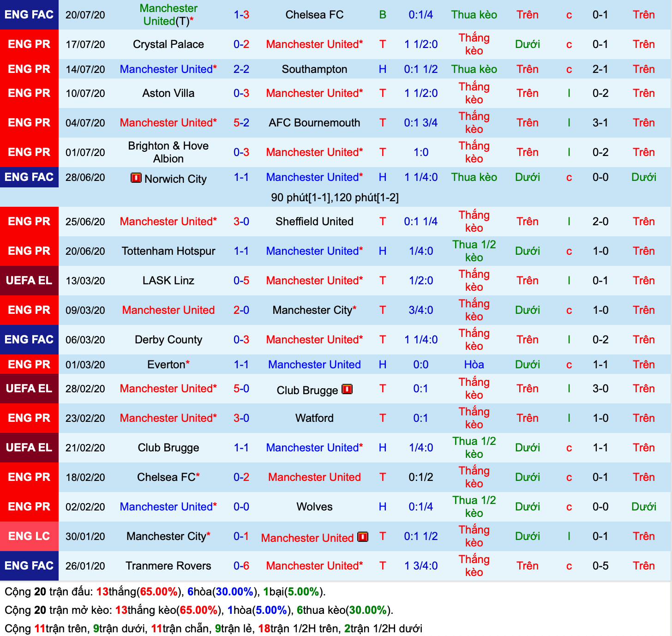Open Chelsea FC team link in the 20/07/20 row
The width and height of the screenshot is (672, 636).
[314, 15]
